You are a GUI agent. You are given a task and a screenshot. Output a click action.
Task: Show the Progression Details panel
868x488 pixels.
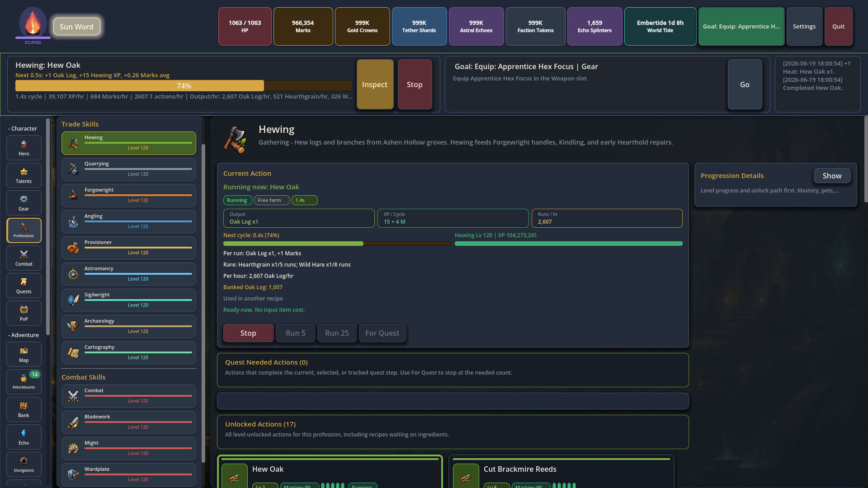pos(832,176)
